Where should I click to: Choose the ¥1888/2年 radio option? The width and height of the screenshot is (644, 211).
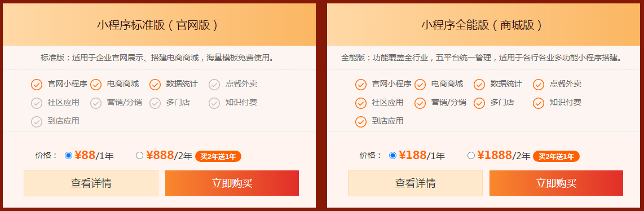pyautogui.click(x=471, y=155)
